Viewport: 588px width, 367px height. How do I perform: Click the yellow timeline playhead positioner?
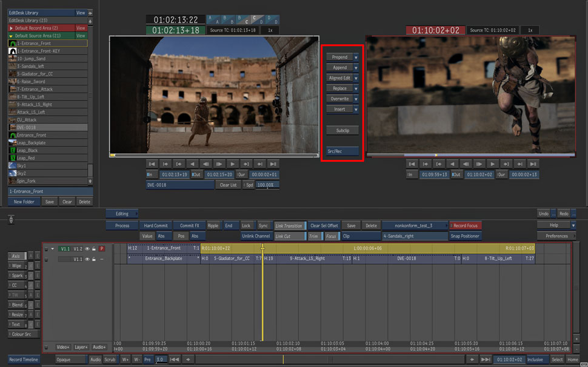[x=262, y=248]
